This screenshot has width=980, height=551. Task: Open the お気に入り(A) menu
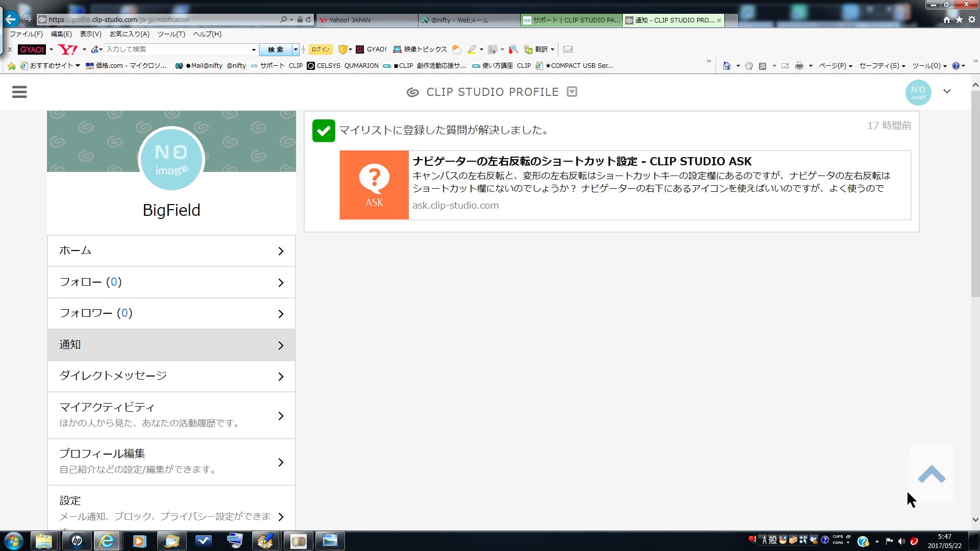pos(129,34)
